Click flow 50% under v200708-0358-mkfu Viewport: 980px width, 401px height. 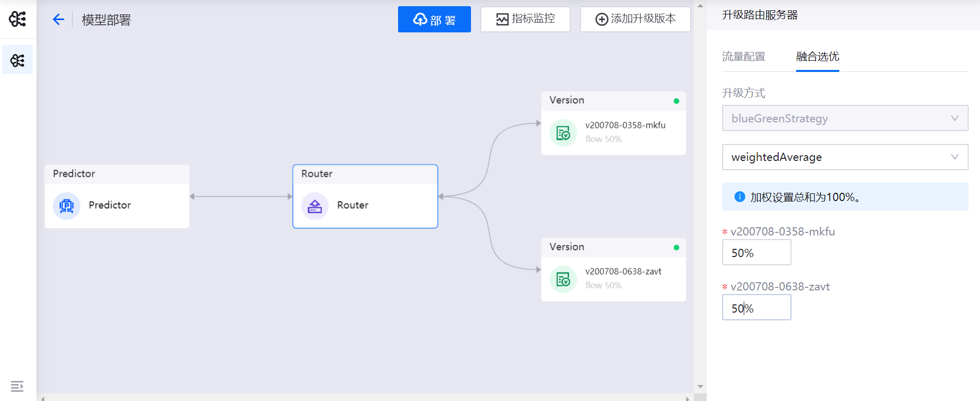[604, 139]
